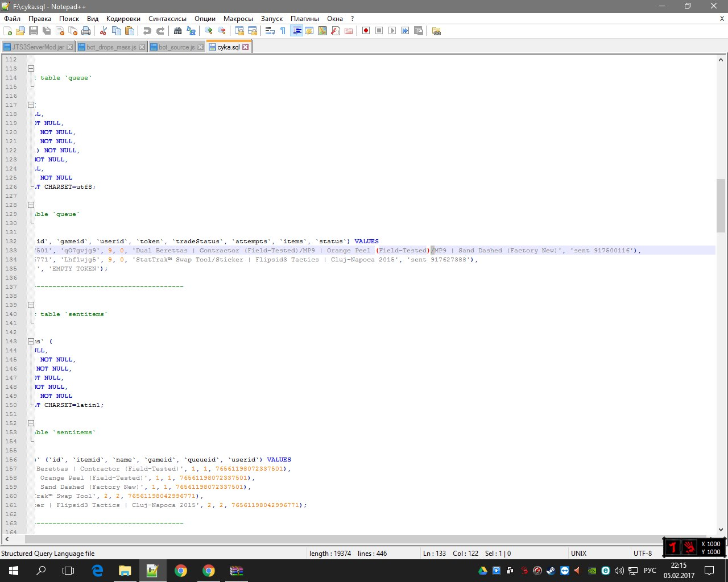Click the Copy toolbar icon

click(117, 31)
